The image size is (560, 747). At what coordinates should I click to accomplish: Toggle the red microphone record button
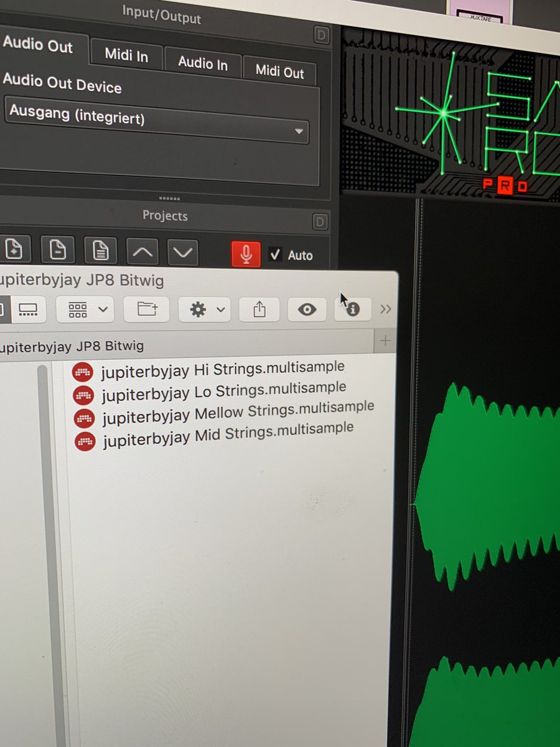click(246, 254)
